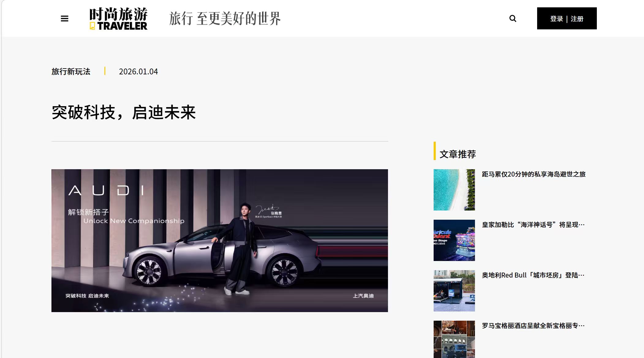Screen dimensions: 644x358
Task: Click the AUDI wordmark in banner
Action: point(106,190)
